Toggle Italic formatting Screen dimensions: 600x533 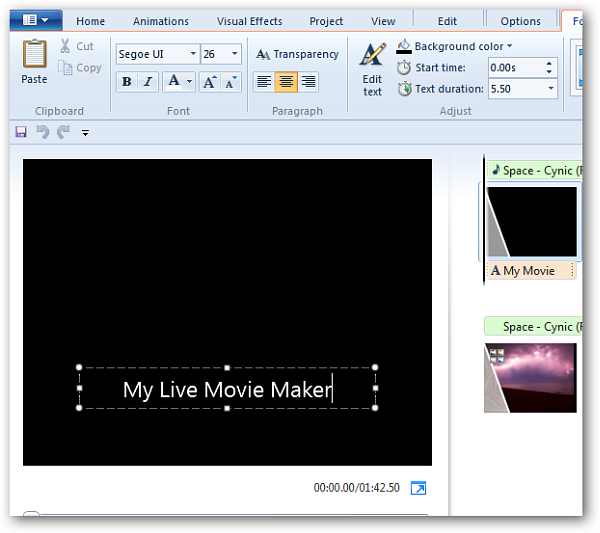coord(148,82)
